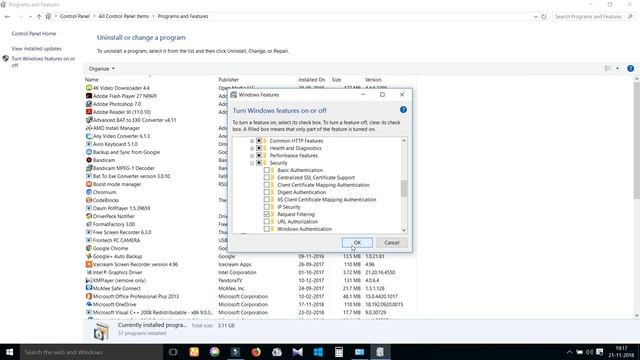Click the Search Programs and Features field

(589, 17)
